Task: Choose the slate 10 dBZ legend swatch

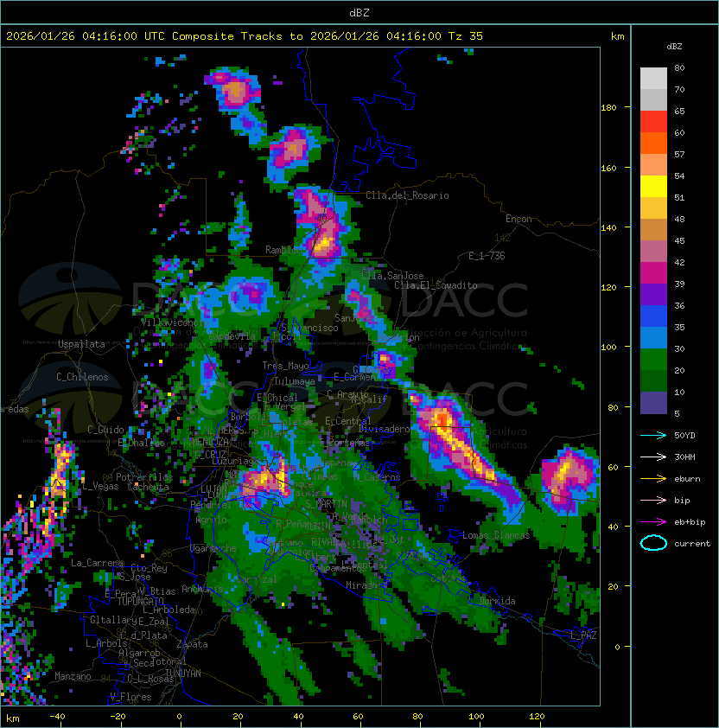Action: point(653,403)
